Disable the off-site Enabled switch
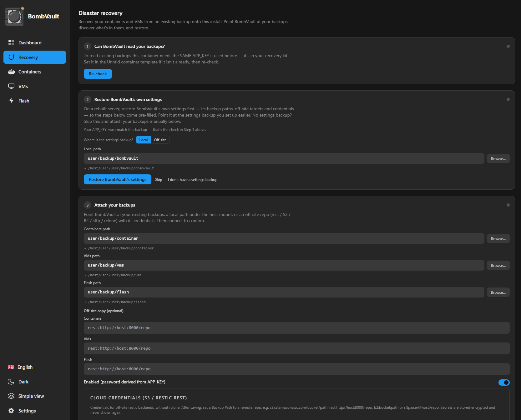521x420 pixels. click(504, 382)
